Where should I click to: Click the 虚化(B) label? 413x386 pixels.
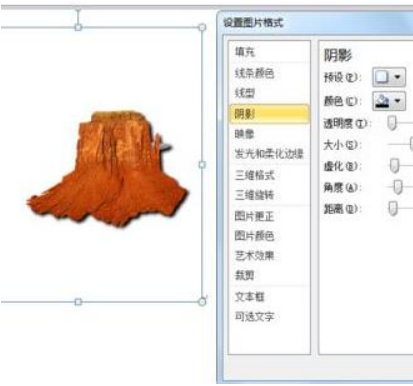pos(343,166)
